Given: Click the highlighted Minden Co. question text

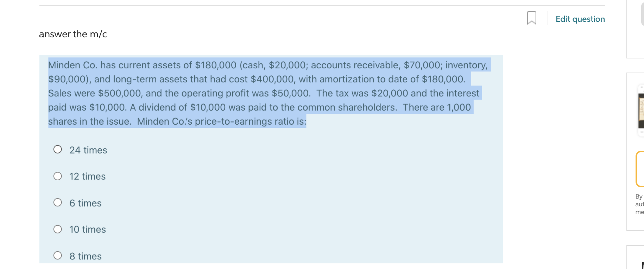Looking at the screenshot, I should (x=267, y=93).
